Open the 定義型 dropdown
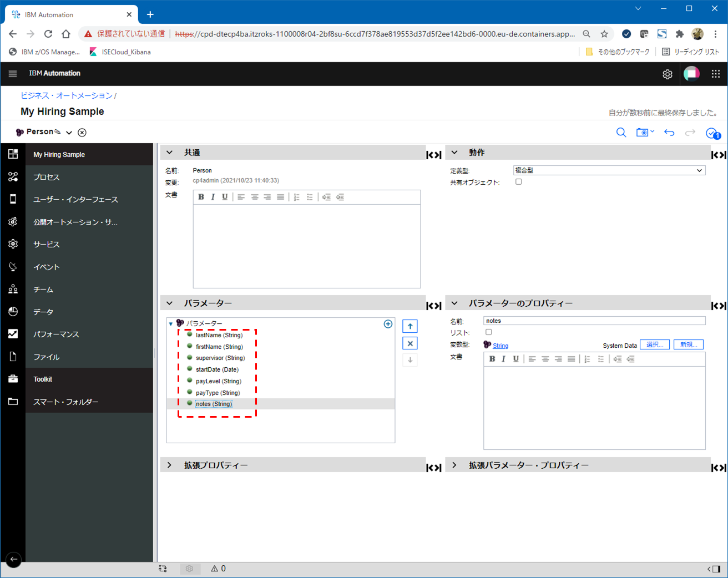Image resolution: width=728 pixels, height=578 pixels. click(x=609, y=170)
